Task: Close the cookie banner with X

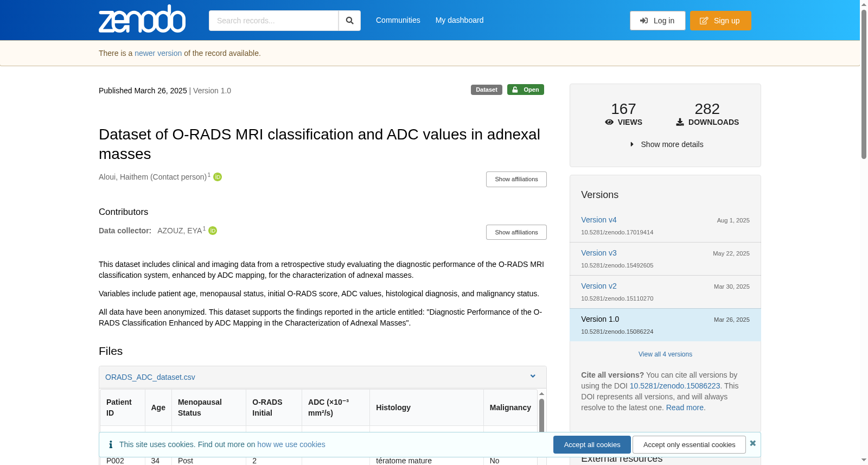Action: point(753,443)
